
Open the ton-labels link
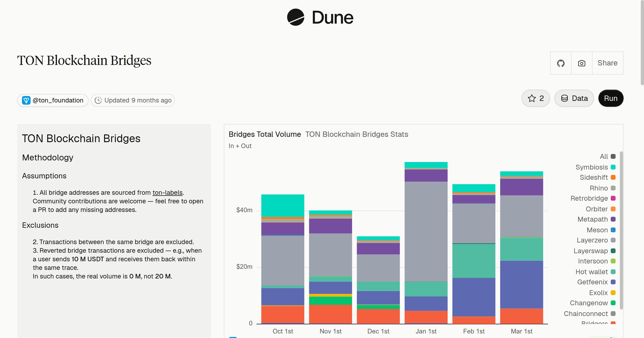click(167, 193)
